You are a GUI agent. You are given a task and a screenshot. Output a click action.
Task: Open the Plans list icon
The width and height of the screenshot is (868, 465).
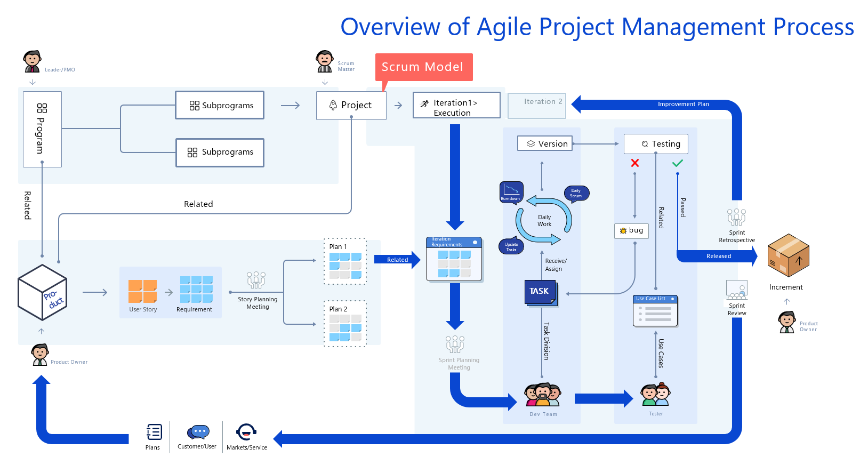point(154,432)
